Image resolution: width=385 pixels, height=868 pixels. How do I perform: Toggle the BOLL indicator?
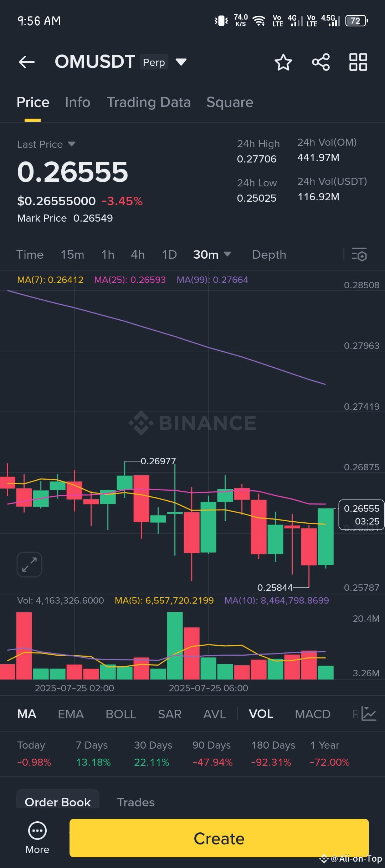tap(121, 714)
